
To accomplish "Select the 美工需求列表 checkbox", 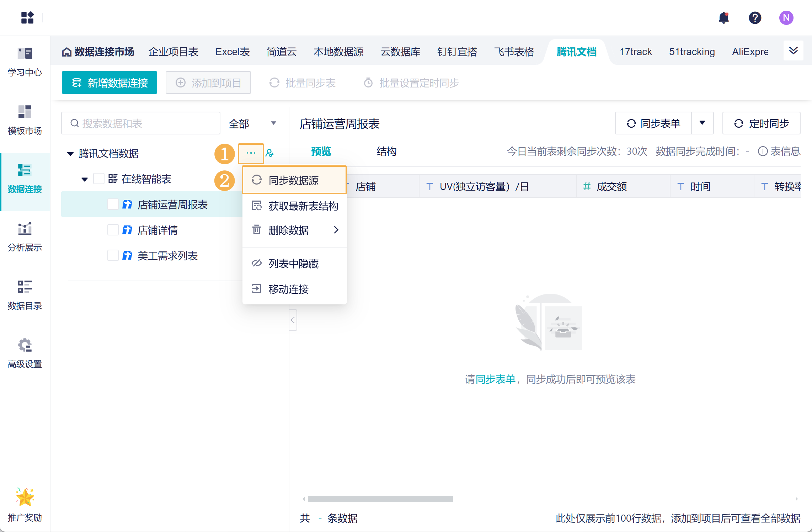I will tap(113, 255).
